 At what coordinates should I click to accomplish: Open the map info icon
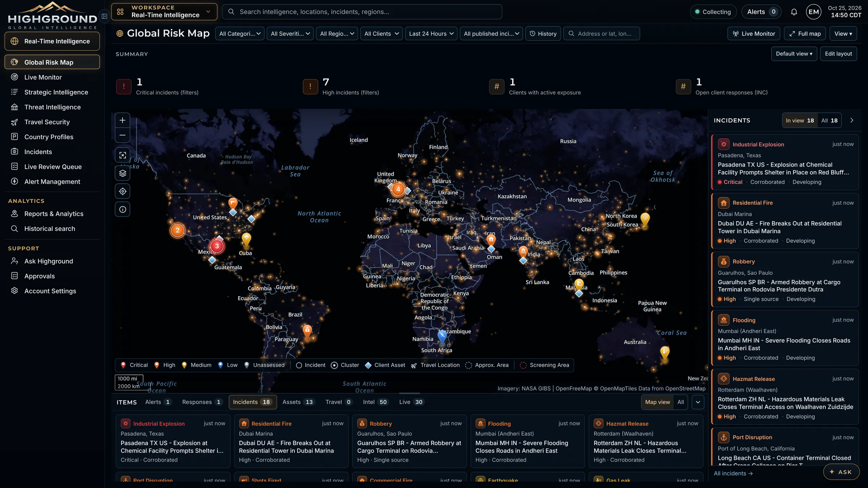pos(123,209)
